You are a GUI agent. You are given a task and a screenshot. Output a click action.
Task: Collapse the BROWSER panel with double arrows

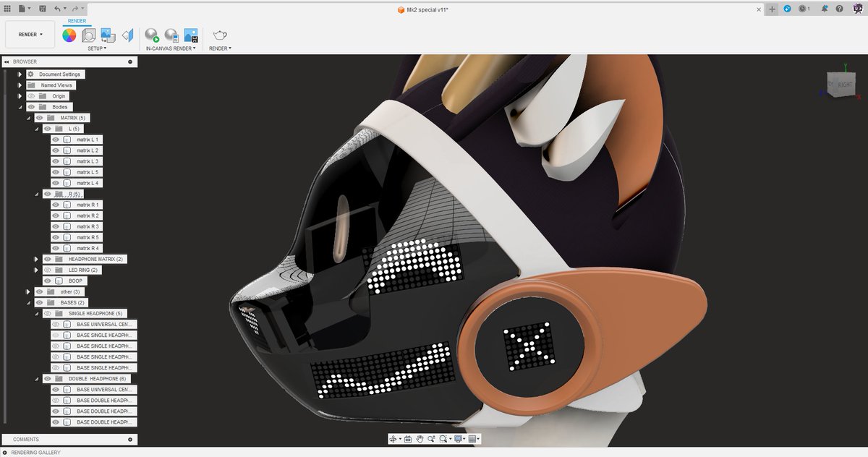7,61
